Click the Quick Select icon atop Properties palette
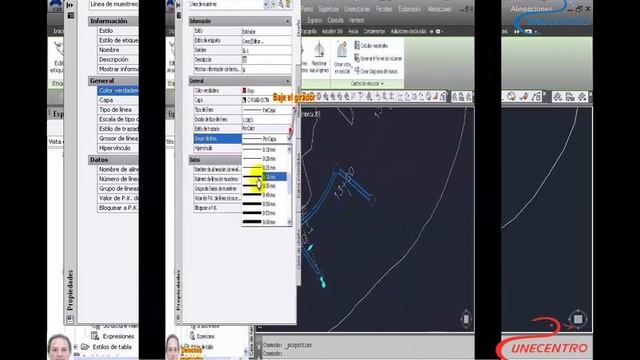 click(288, 4)
